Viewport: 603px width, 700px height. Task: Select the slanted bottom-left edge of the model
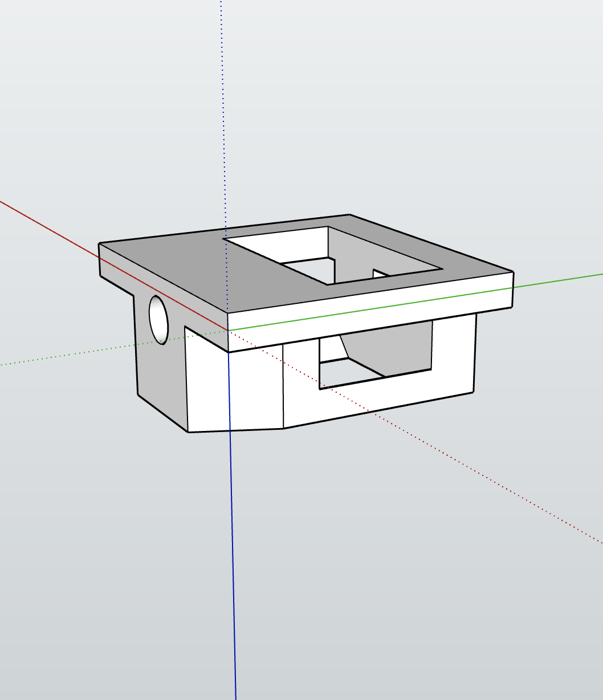click(x=163, y=413)
